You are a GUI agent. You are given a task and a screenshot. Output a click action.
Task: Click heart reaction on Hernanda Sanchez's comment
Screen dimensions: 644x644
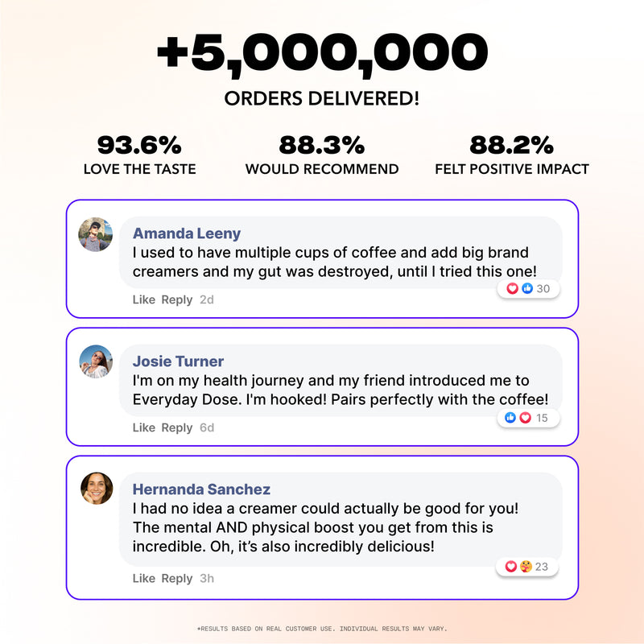coord(510,567)
